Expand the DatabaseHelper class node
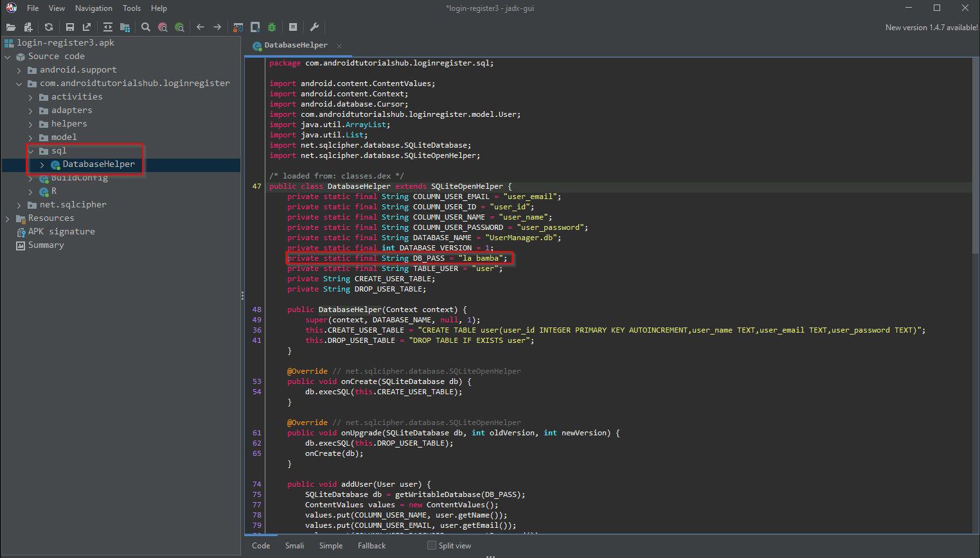 coord(42,165)
